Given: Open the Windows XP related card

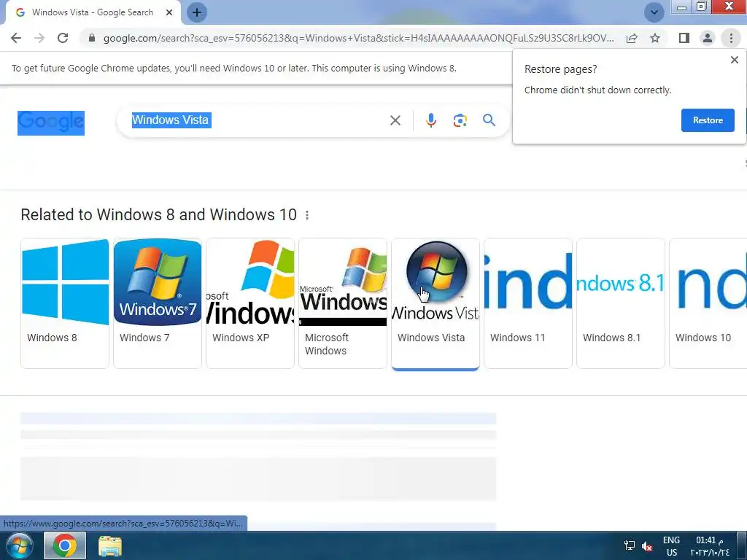Looking at the screenshot, I should coord(250,303).
